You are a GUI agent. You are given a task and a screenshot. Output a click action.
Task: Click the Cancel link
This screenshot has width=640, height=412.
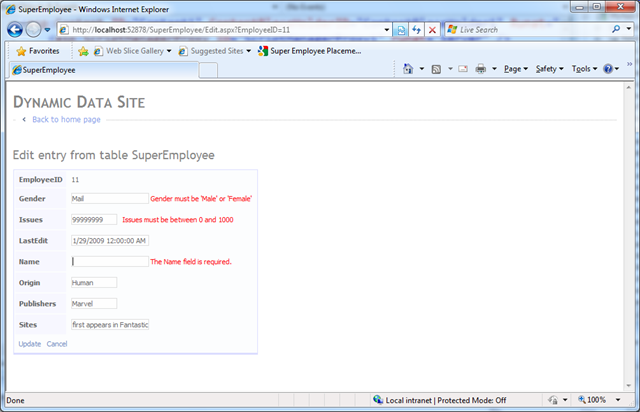click(x=57, y=343)
